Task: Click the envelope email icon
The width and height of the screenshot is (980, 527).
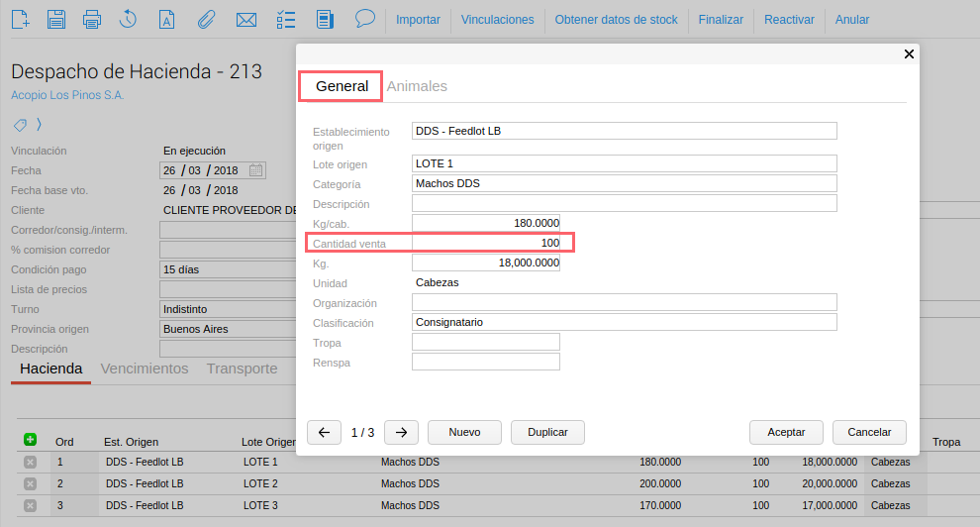Action: (246, 19)
